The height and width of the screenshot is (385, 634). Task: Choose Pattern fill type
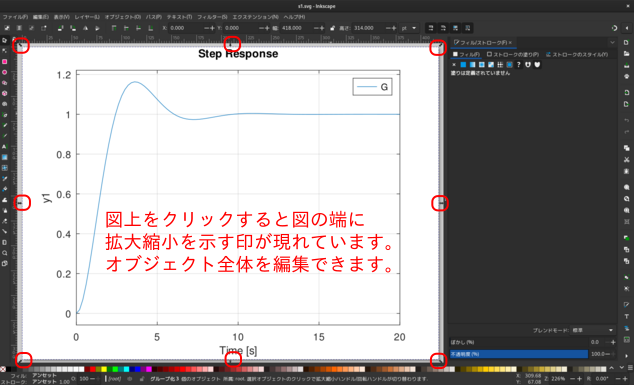[500, 65]
